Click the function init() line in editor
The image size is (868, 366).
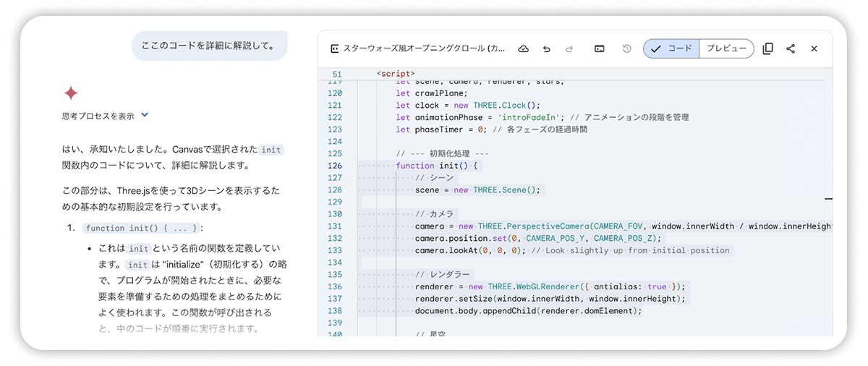(x=437, y=166)
